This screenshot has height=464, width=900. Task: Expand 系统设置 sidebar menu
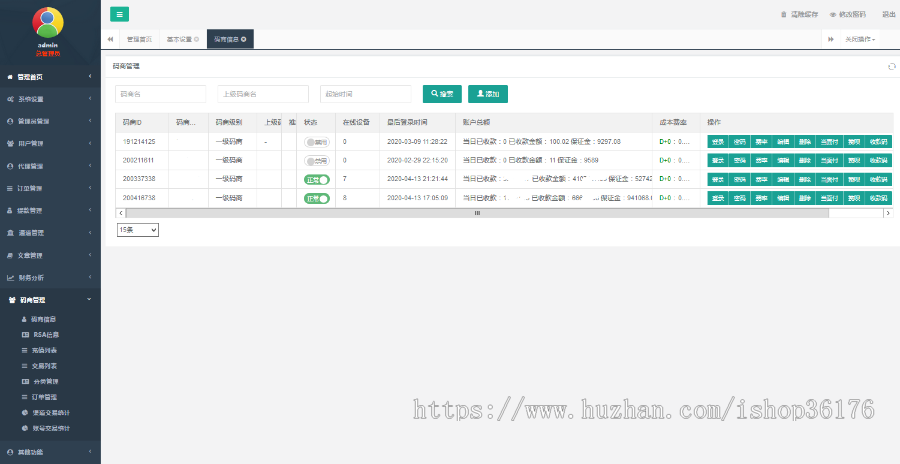click(51, 99)
